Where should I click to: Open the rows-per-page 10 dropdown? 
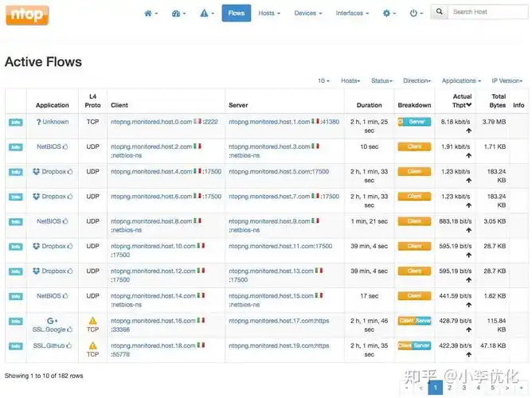coord(323,80)
